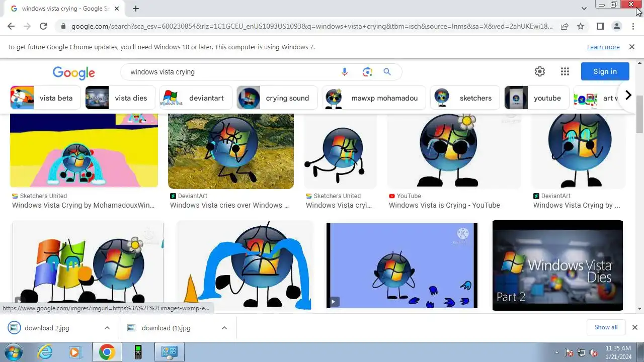Show more filter chips arrow
Viewport: 644px width, 362px height.
coord(628,95)
